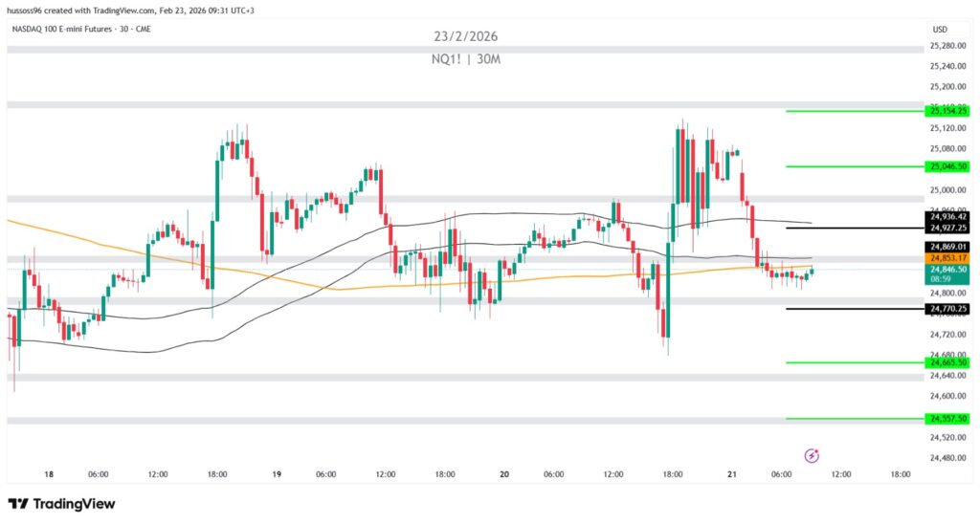Click the current price 24,846.50 label
The image size is (980, 524).
948,270
